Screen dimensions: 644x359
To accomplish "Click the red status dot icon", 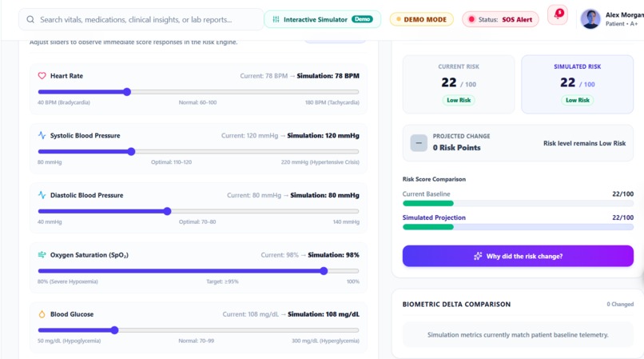I will click(x=471, y=19).
